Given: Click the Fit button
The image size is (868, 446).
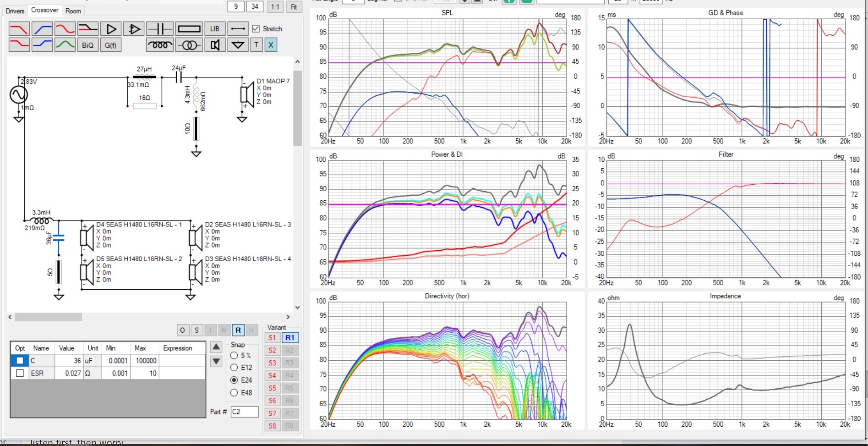Looking at the screenshot, I should pyautogui.click(x=294, y=7).
